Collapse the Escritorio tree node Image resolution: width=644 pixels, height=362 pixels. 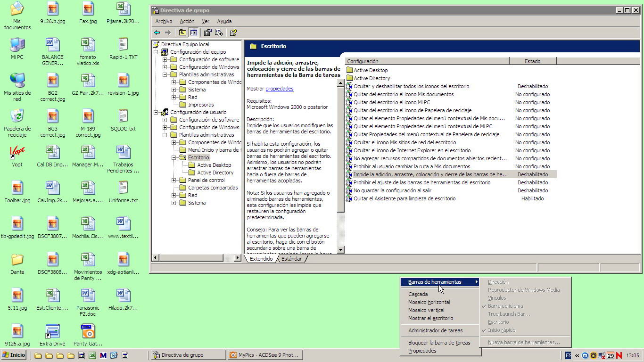[173, 157]
